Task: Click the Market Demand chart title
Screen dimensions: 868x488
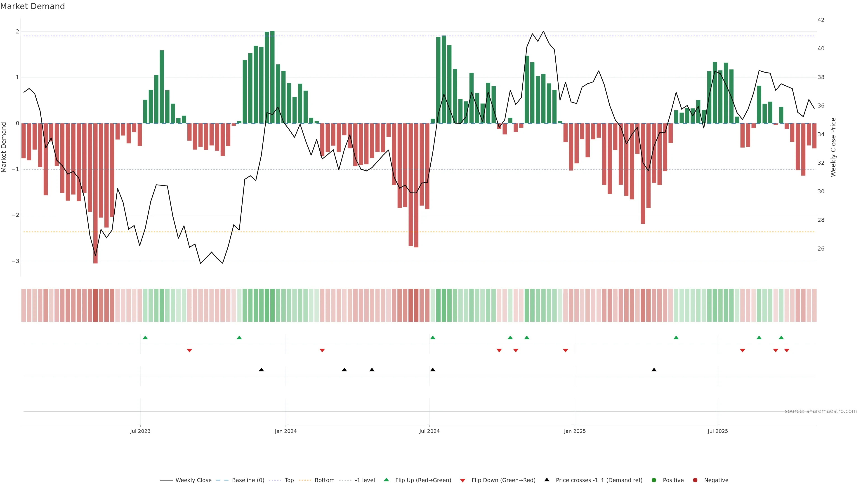Action: point(32,6)
